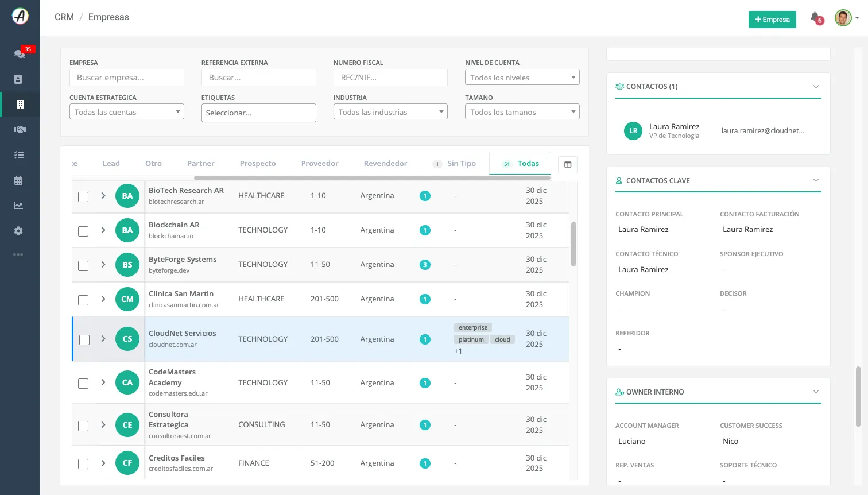Open the deals handshake sidebar icon
This screenshot has width=868, height=495.
click(20, 130)
